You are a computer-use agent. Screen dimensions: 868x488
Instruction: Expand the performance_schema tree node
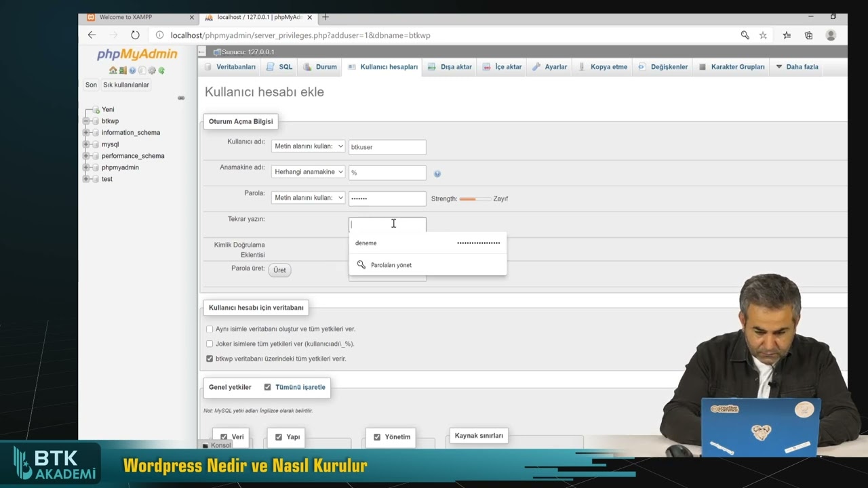point(86,156)
